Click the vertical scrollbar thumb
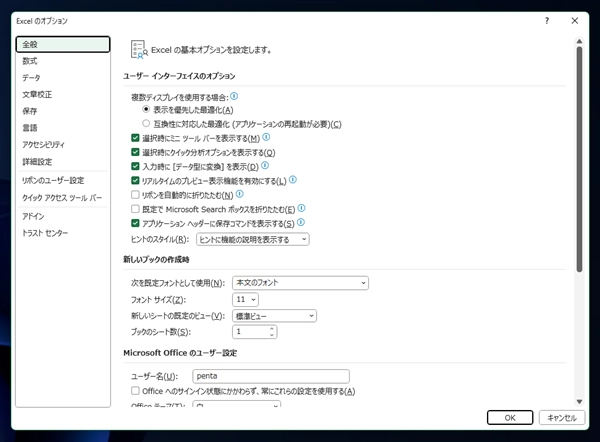600x442 pixels. (x=579, y=159)
